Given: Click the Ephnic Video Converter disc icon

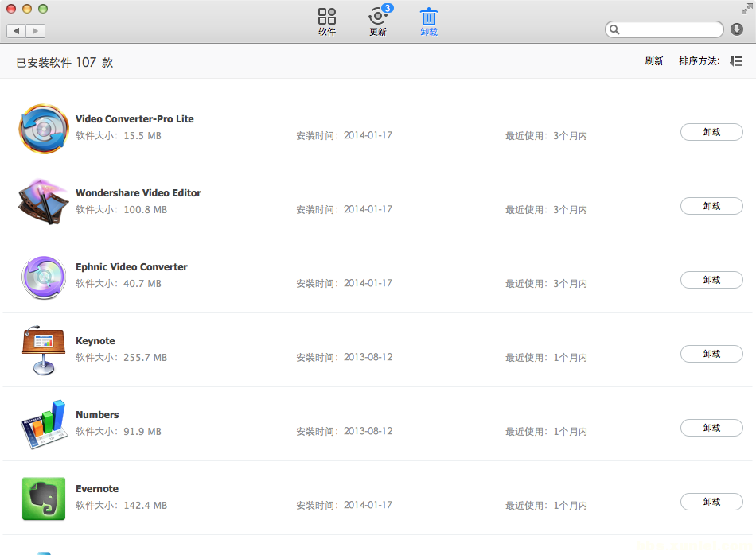Looking at the screenshot, I should [44, 277].
